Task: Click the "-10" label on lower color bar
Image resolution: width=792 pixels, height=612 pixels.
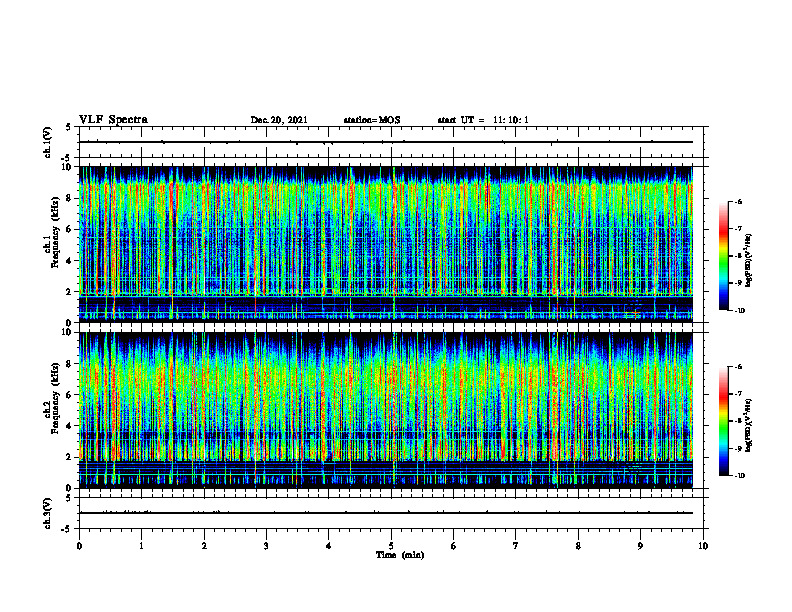Action: coord(739,476)
